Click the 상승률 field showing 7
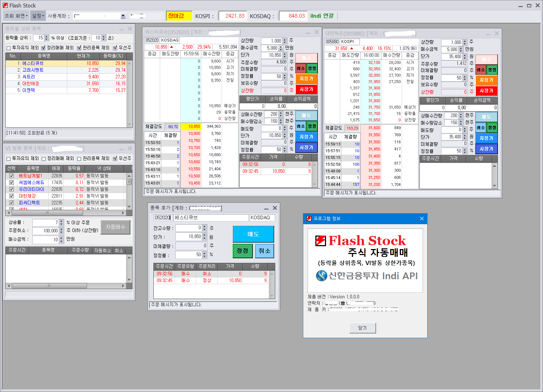This screenshot has height=392, width=543. [x=46, y=222]
